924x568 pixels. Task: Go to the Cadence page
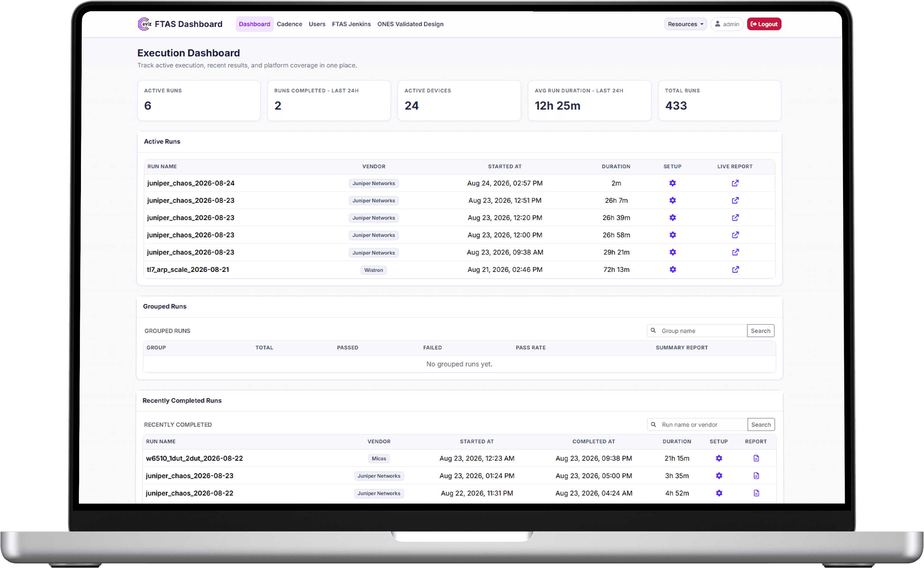click(289, 24)
